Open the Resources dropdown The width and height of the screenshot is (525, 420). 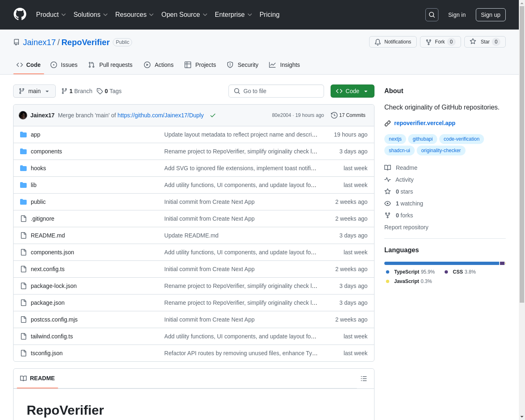135,15
